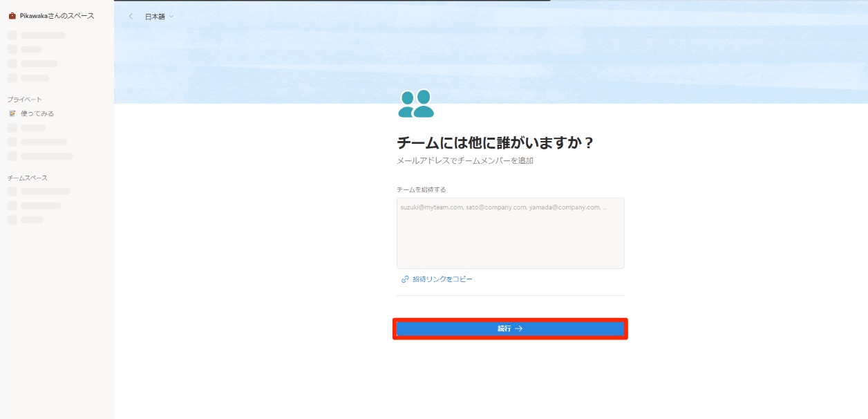
Task: Click the small chevron next to 日本語
Action: click(x=171, y=17)
